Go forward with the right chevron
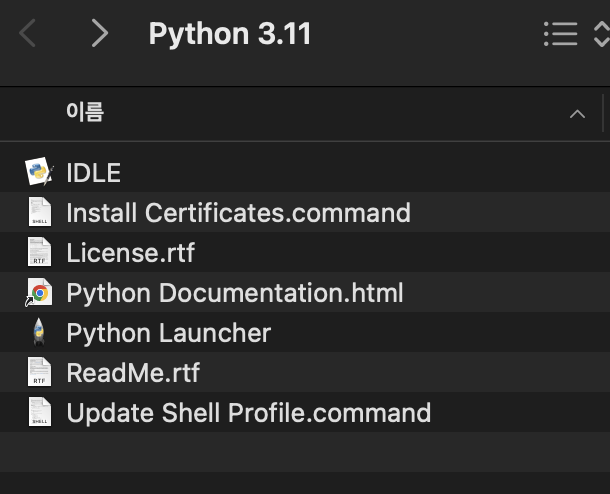This screenshot has width=610, height=494. tap(100, 33)
